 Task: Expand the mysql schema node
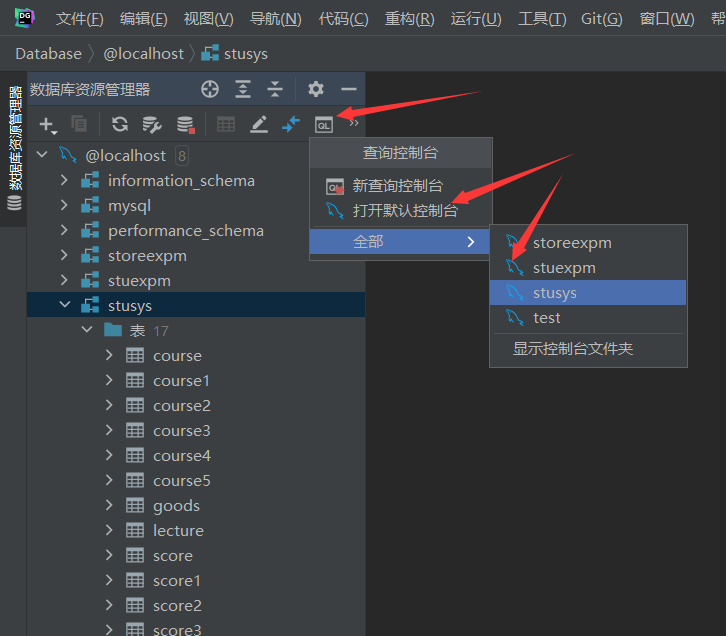click(65, 205)
